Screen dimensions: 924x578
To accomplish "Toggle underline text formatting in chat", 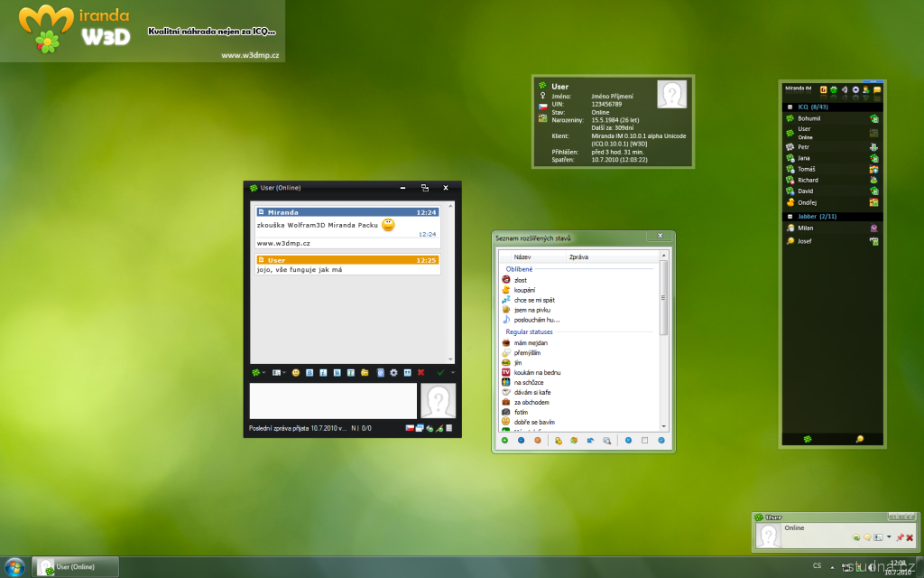I will [x=337, y=372].
